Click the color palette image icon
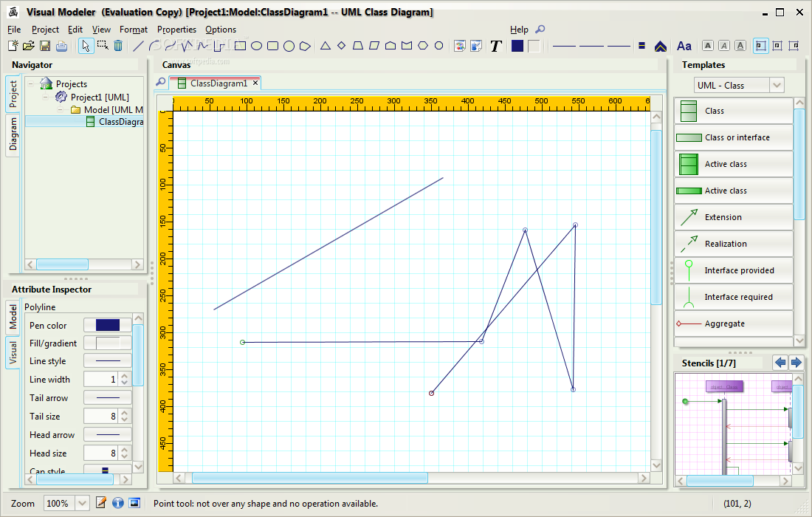The height and width of the screenshot is (517, 812). point(459,46)
